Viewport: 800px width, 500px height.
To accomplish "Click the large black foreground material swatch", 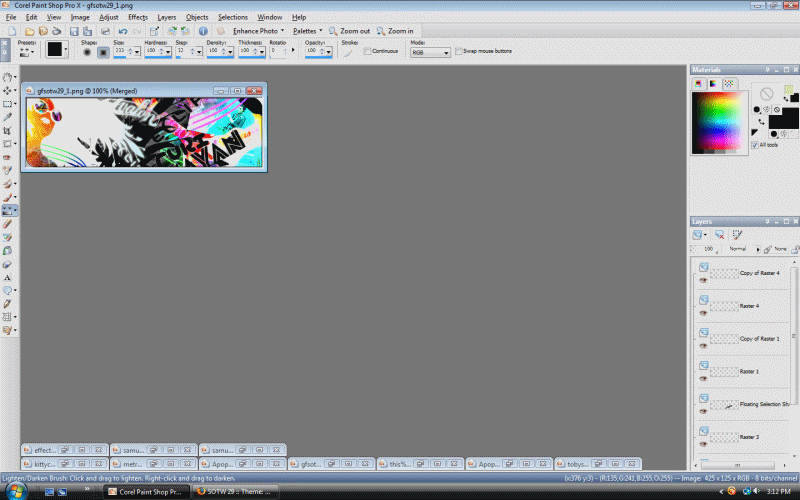I will pyautogui.click(x=783, y=118).
